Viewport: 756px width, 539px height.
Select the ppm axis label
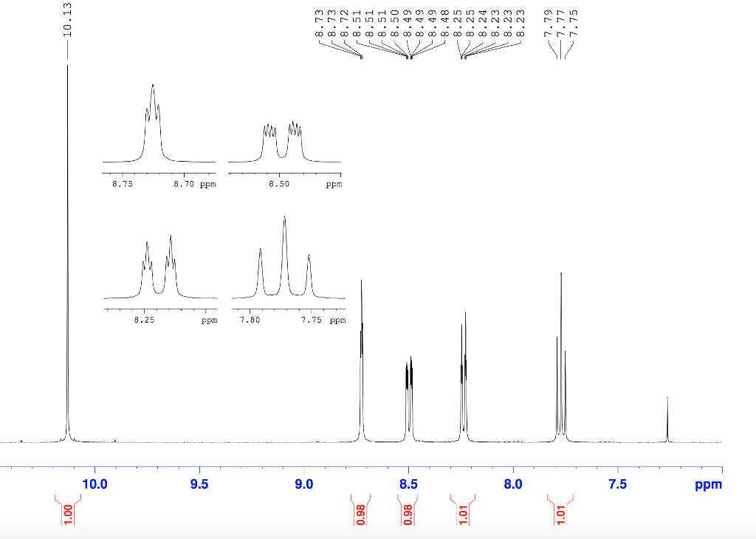(707, 485)
